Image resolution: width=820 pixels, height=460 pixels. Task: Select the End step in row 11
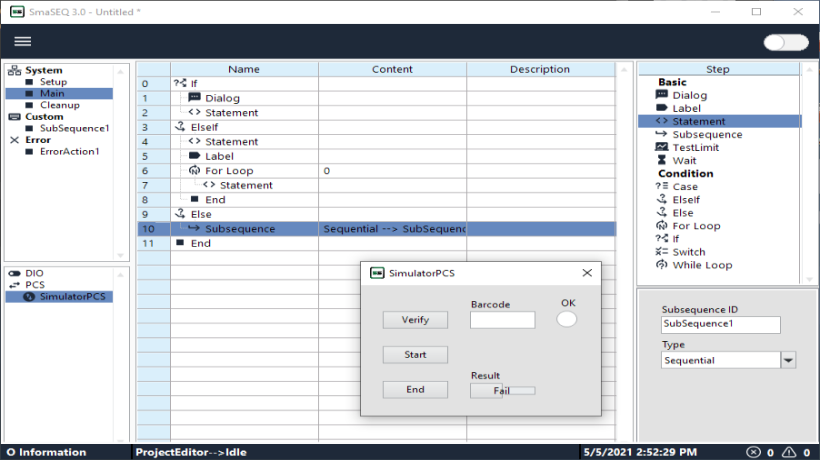tap(201, 243)
